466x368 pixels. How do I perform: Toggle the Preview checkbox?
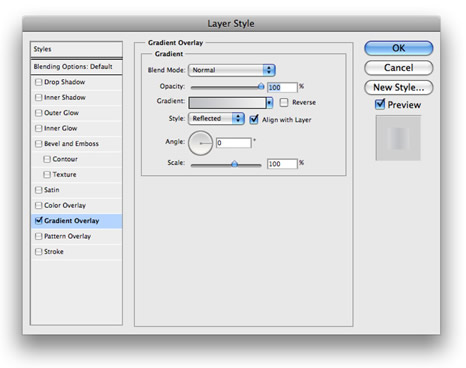[x=380, y=104]
